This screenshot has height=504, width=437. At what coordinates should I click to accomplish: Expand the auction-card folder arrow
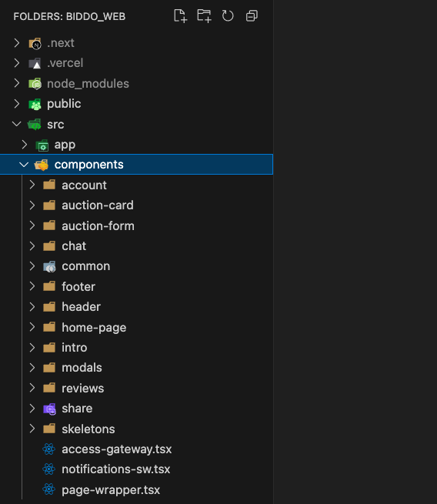coord(32,205)
